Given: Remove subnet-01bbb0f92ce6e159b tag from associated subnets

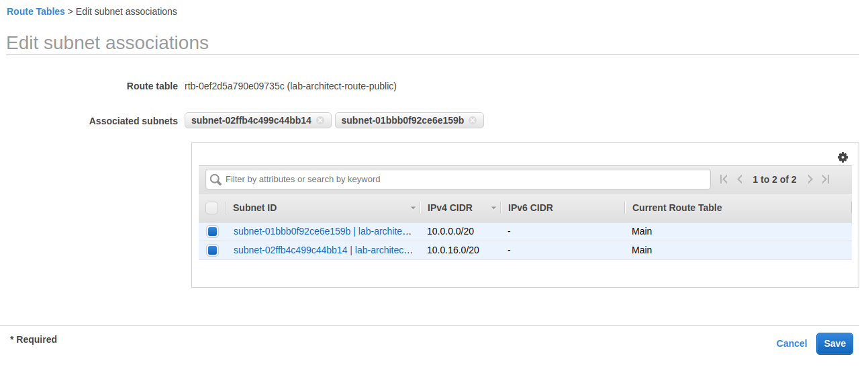Looking at the screenshot, I should coord(473,121).
